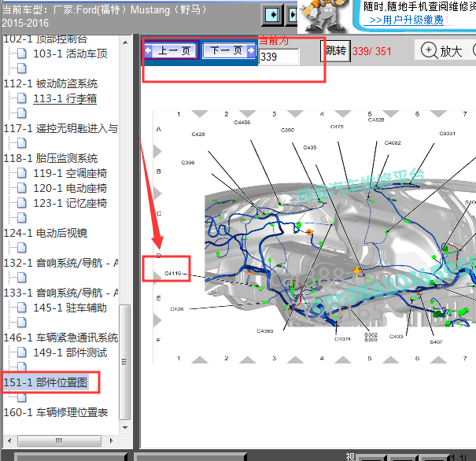Select 112-1 被动防盗系统 entry
The width and height of the screenshot is (476, 461).
tap(50, 83)
